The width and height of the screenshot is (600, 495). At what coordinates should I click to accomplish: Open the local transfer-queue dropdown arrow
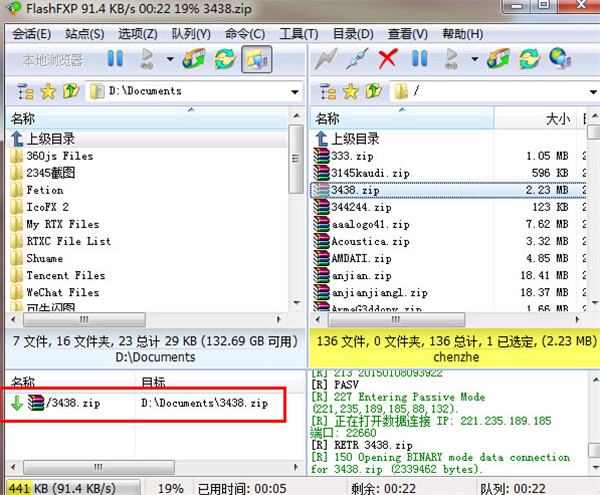pyautogui.click(x=170, y=59)
